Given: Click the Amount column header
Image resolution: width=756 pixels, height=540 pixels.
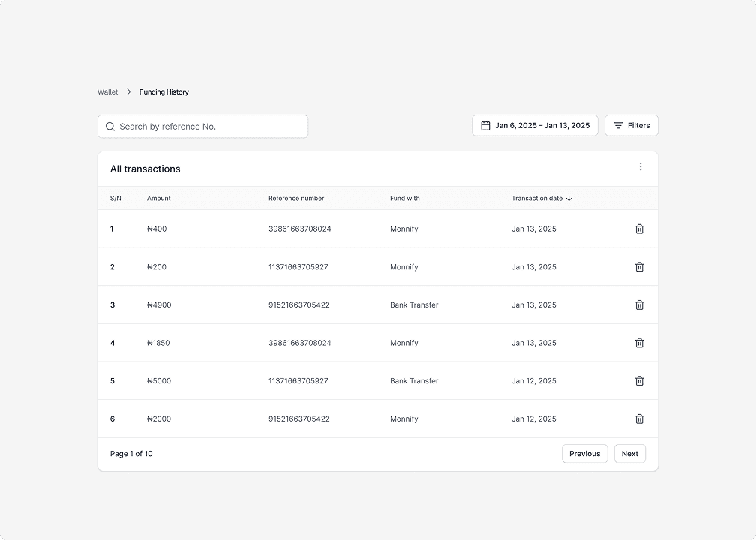Looking at the screenshot, I should (159, 199).
